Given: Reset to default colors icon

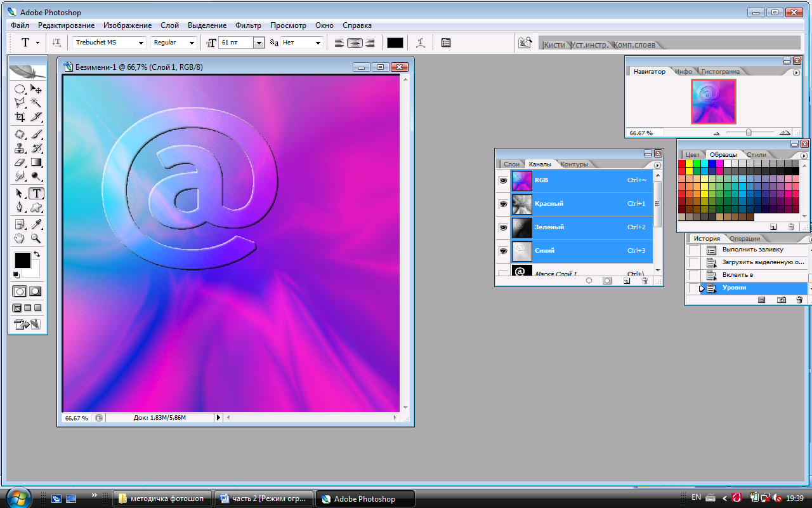Looking at the screenshot, I should click(x=16, y=275).
